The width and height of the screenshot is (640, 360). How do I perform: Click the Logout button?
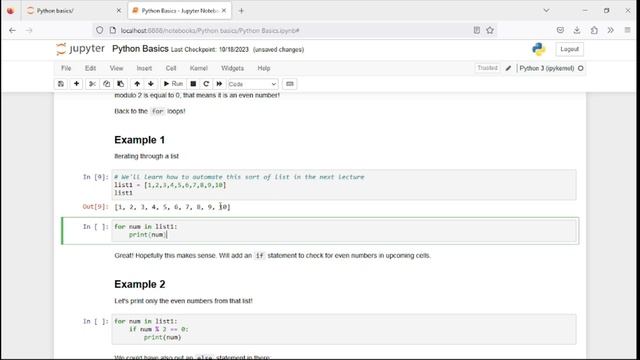pos(569,49)
